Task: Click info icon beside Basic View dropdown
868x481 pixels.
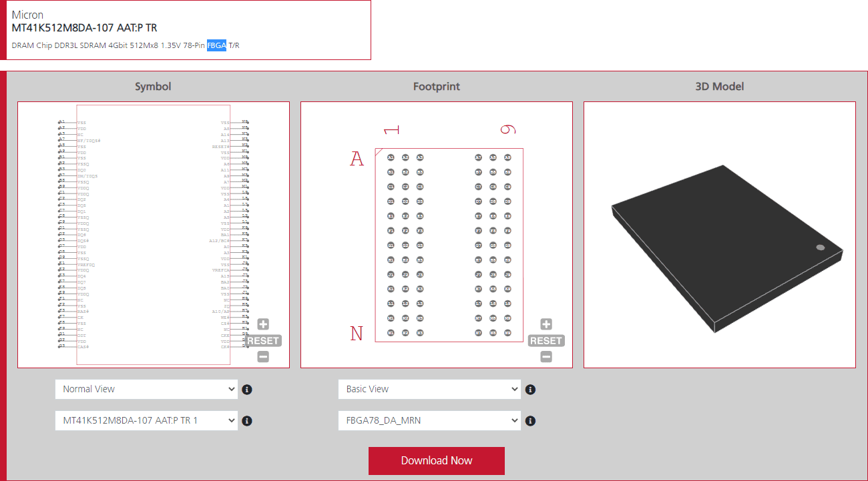Action: 530,390
